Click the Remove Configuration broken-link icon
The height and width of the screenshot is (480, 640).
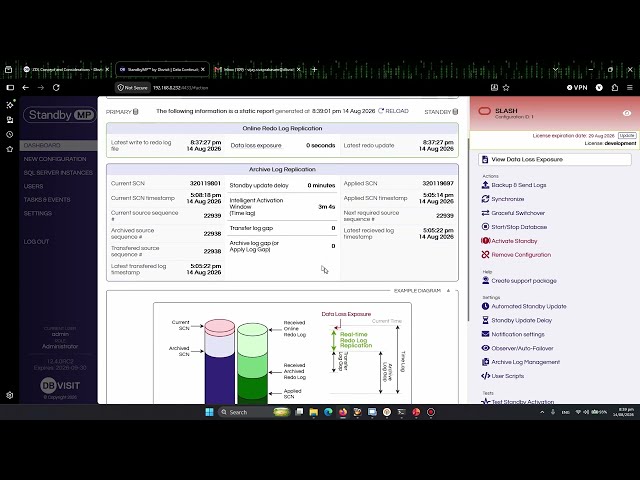[485, 255]
